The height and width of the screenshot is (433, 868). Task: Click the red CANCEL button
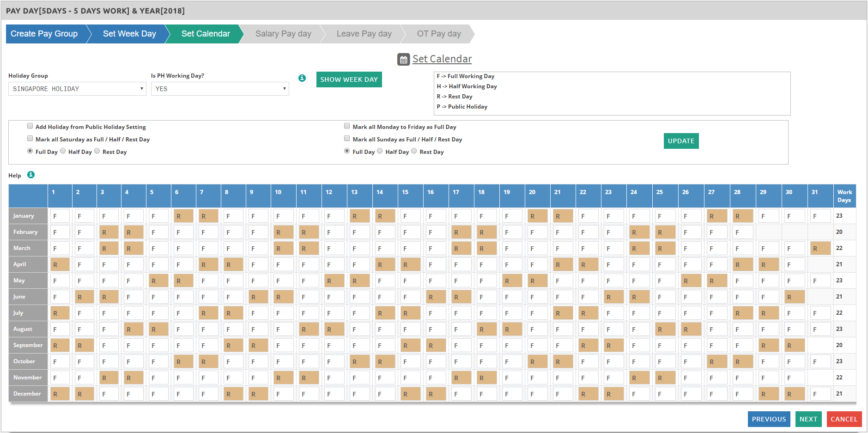pyautogui.click(x=844, y=419)
